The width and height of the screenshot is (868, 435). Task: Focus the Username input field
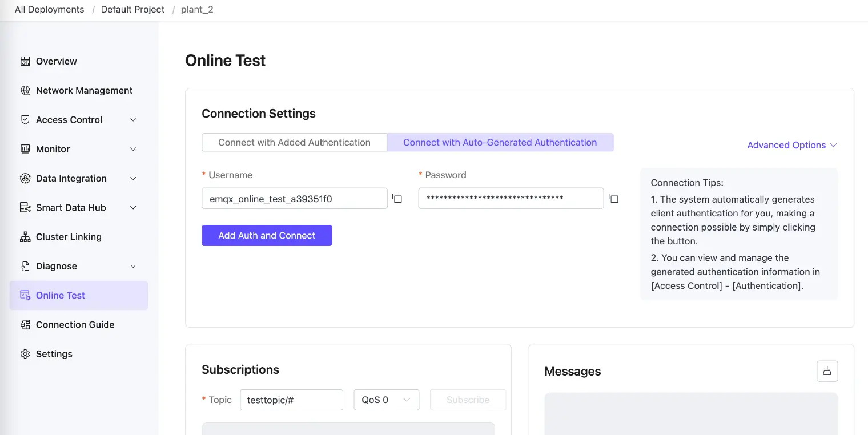click(295, 198)
